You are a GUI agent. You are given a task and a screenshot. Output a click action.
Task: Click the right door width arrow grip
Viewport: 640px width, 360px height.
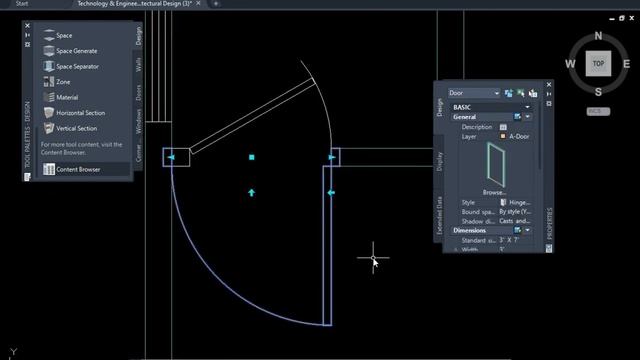332,157
